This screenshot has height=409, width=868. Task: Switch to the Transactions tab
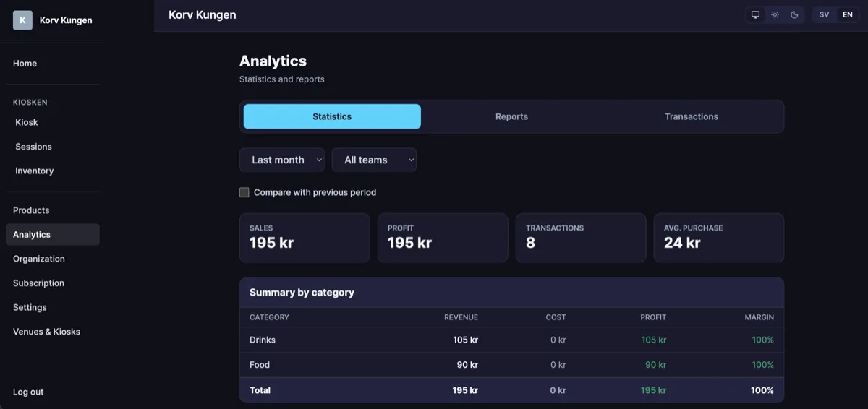(691, 116)
